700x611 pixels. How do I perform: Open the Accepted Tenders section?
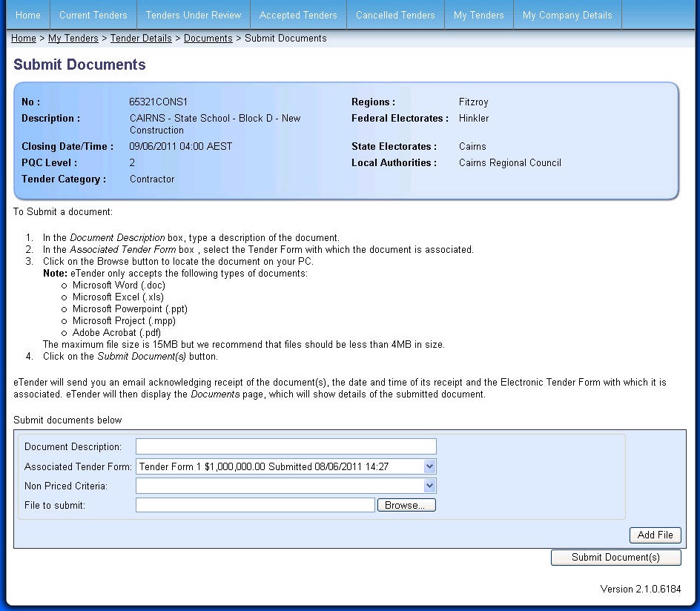click(298, 14)
